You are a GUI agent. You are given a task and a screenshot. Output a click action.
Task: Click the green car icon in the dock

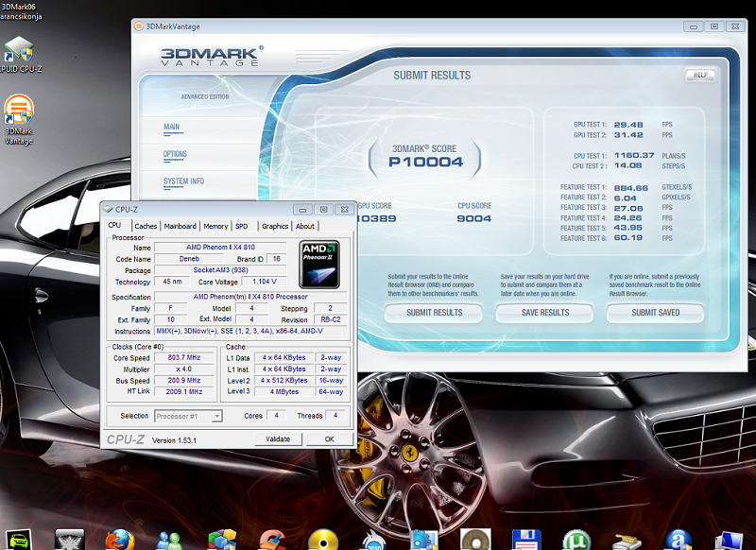[x=18, y=541]
